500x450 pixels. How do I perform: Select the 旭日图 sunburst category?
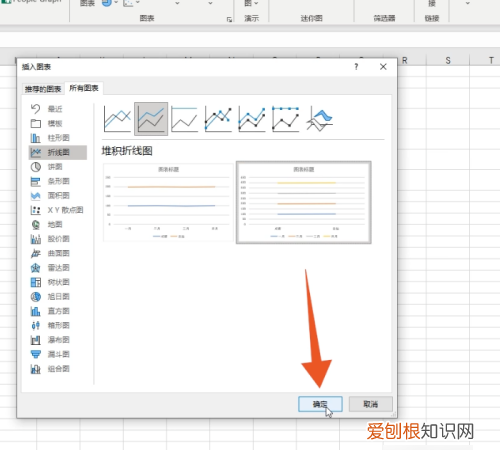tap(57, 296)
